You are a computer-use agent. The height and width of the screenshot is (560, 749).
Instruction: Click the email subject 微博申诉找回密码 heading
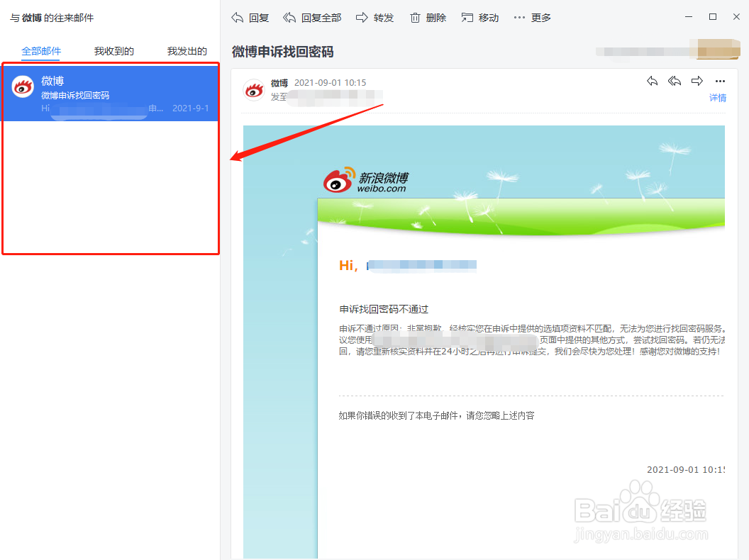[x=283, y=52]
